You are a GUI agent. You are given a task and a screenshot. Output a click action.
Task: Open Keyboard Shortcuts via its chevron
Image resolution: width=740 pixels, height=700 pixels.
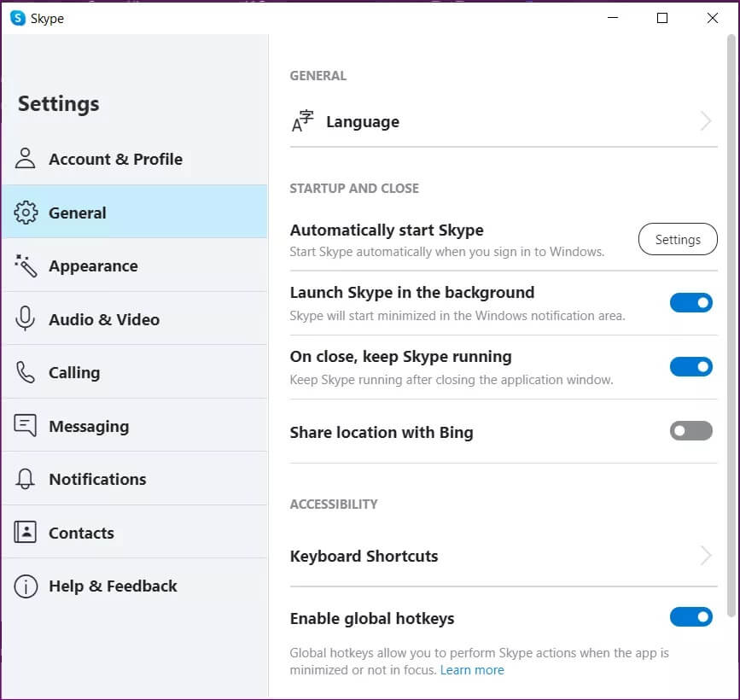pos(706,556)
